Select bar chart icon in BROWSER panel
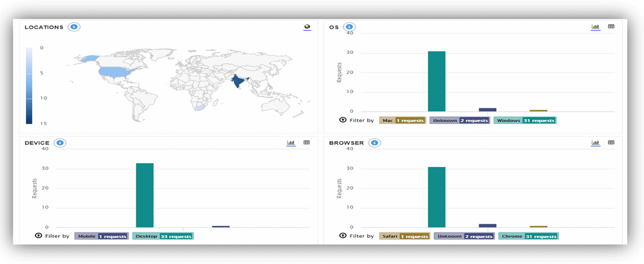Viewport: 644px width, 264px height. (x=596, y=143)
